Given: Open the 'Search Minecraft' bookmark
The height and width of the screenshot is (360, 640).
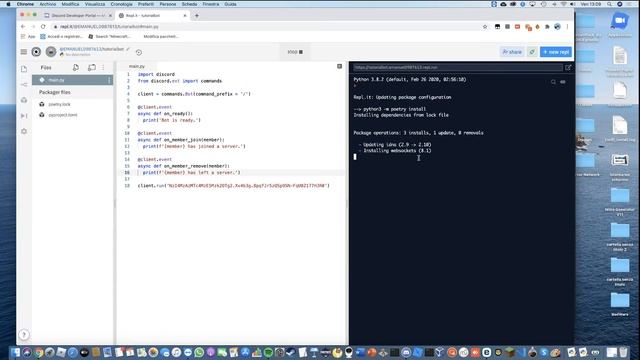Looking at the screenshot, I should click(110, 36).
